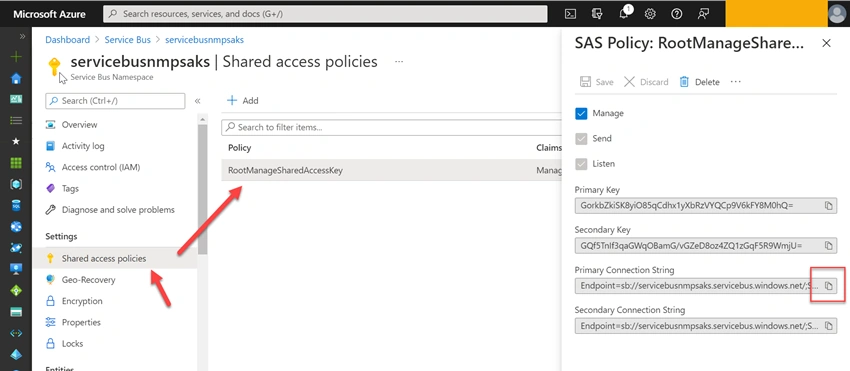The width and height of the screenshot is (850, 371).
Task: Open more options in SAS Policy toolbar
Action: click(735, 81)
